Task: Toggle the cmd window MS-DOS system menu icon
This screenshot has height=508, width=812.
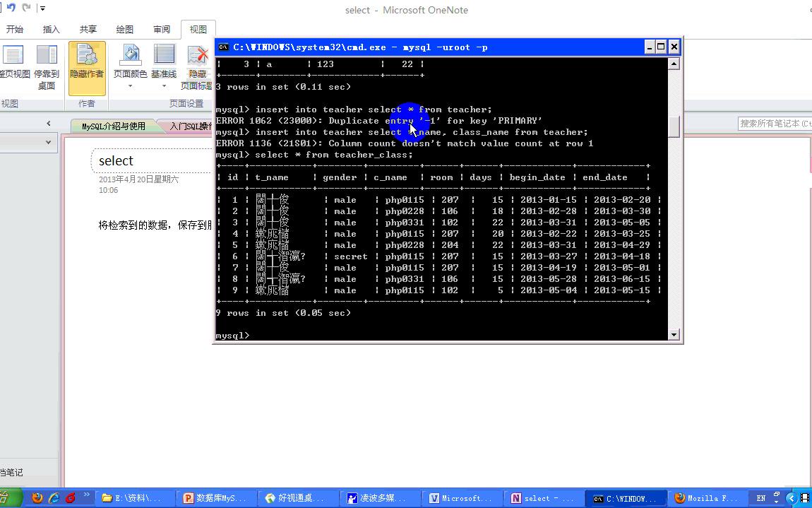Action: (223, 47)
